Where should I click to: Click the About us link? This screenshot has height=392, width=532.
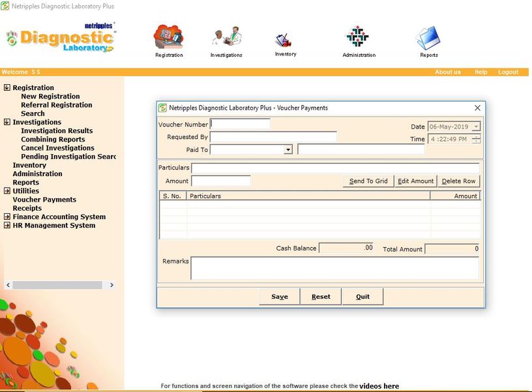(x=447, y=72)
